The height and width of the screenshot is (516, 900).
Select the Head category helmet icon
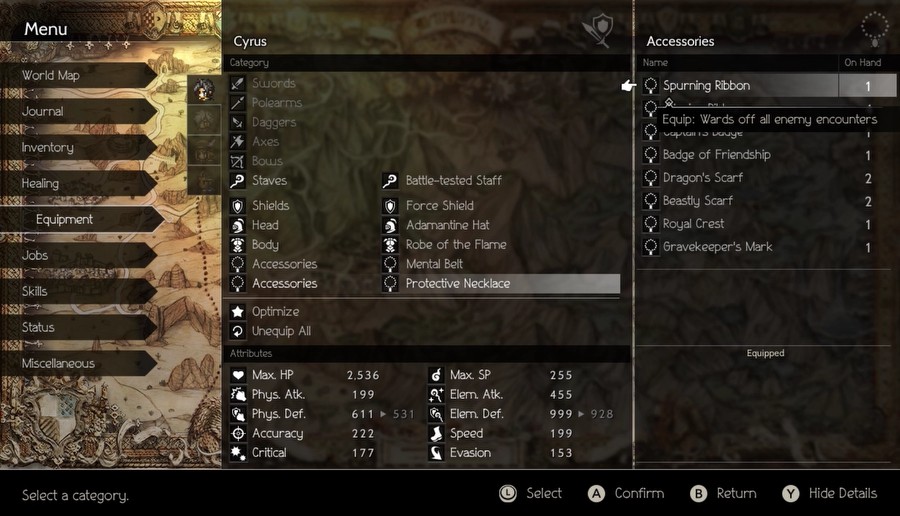[x=238, y=226]
